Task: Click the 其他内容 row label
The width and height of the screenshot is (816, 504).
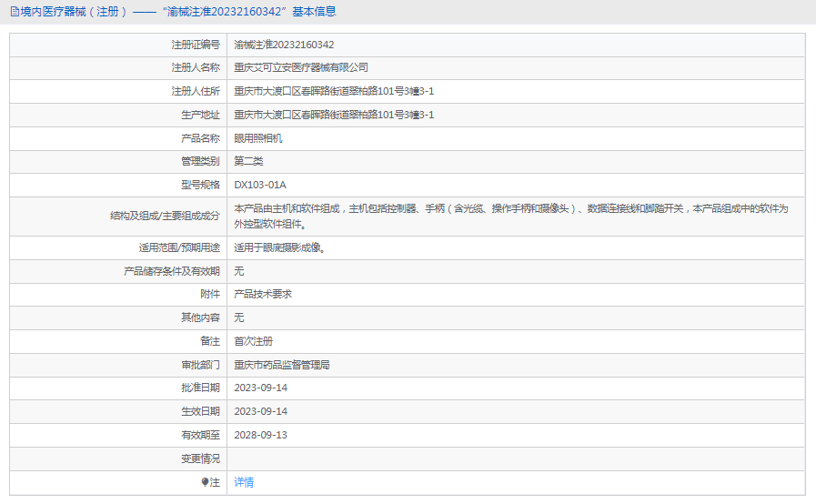Action: click(200, 318)
